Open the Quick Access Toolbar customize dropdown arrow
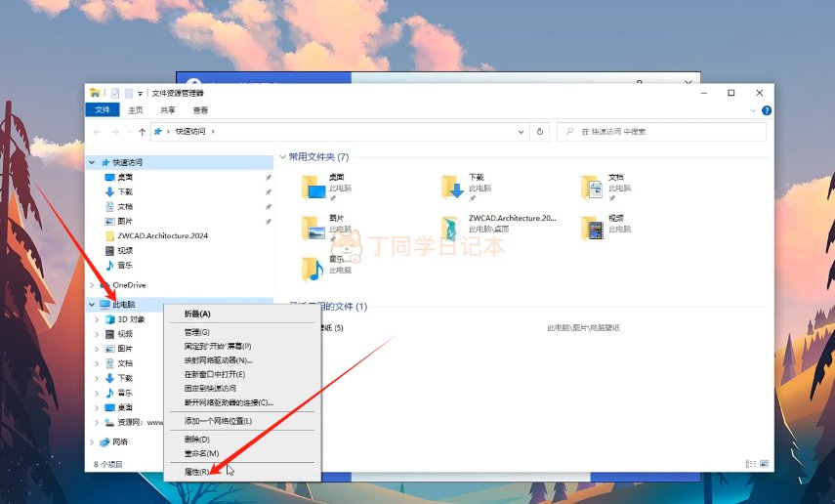Image resolution: width=835 pixels, height=504 pixels. tap(140, 93)
